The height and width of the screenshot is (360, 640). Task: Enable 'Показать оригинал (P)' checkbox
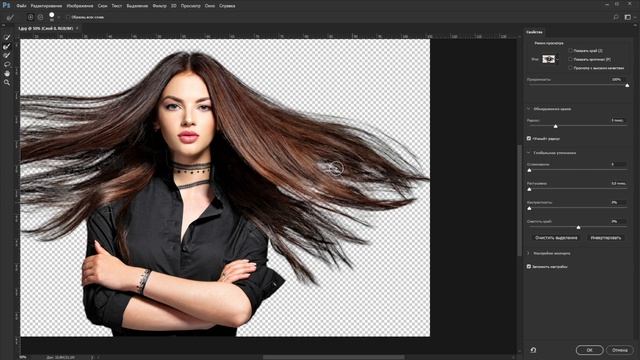pos(570,59)
